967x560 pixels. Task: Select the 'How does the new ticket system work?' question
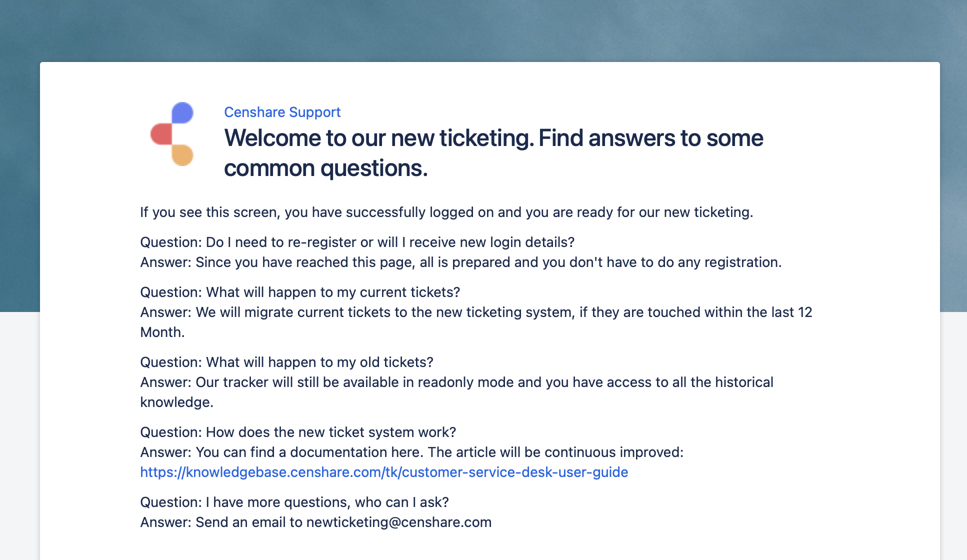pos(298,432)
